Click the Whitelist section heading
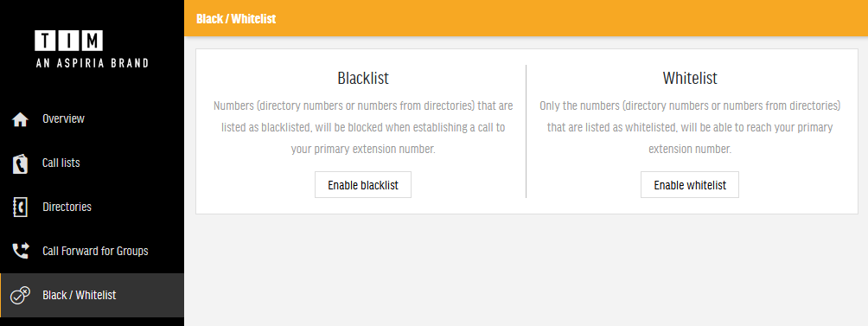This screenshot has height=326, width=868. (690, 78)
